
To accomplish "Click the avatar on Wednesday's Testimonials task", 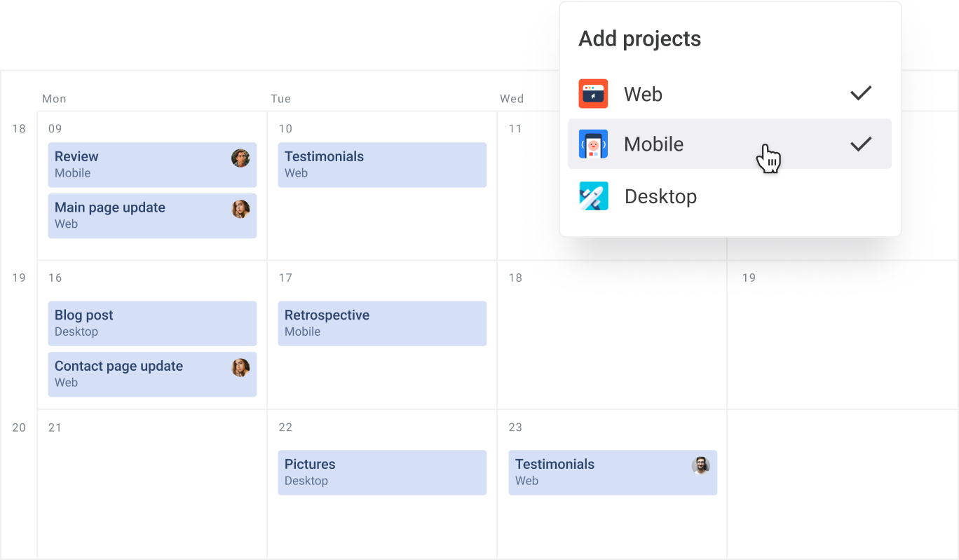I will [x=700, y=465].
